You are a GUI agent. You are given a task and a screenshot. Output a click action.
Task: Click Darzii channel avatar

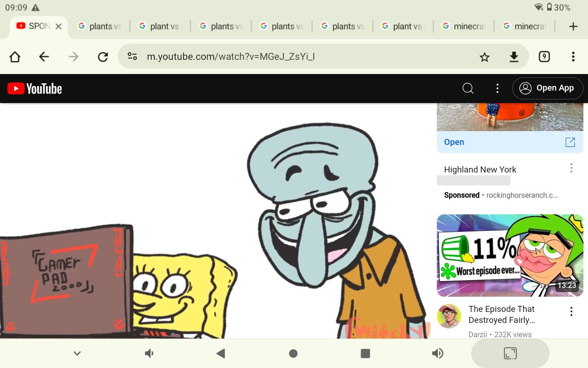[x=449, y=316]
